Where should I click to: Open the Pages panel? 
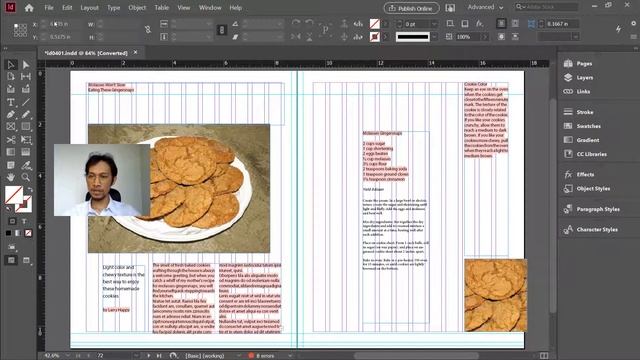pos(584,64)
